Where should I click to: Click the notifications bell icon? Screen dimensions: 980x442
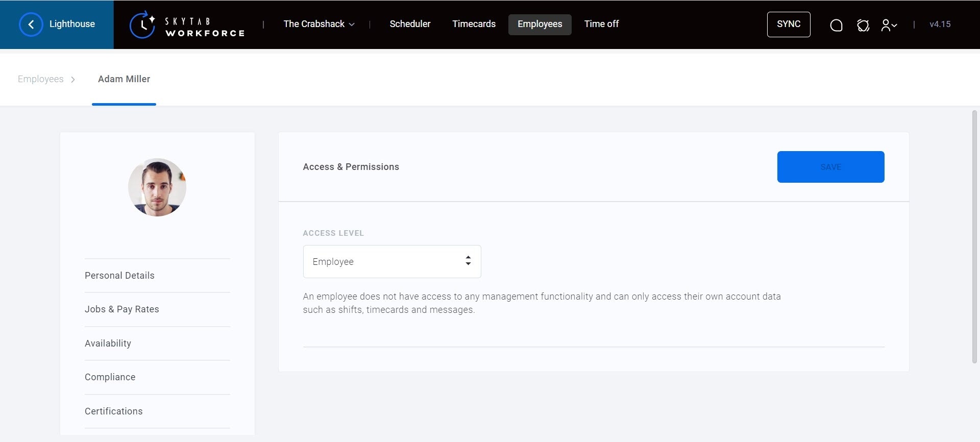pos(863,25)
